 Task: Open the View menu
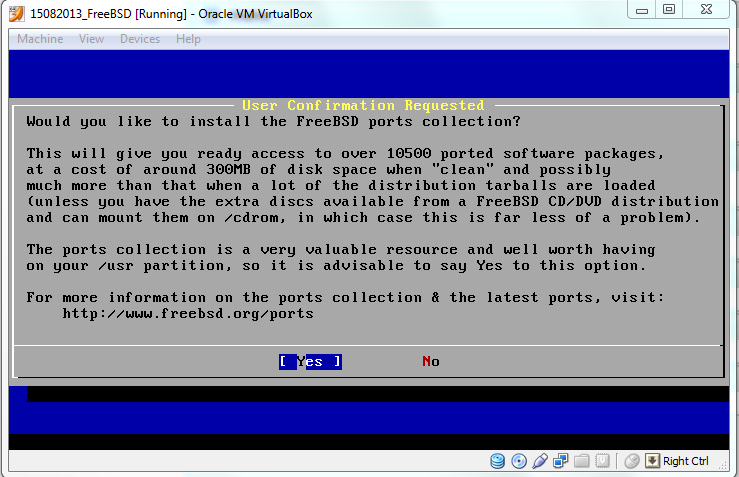91,39
